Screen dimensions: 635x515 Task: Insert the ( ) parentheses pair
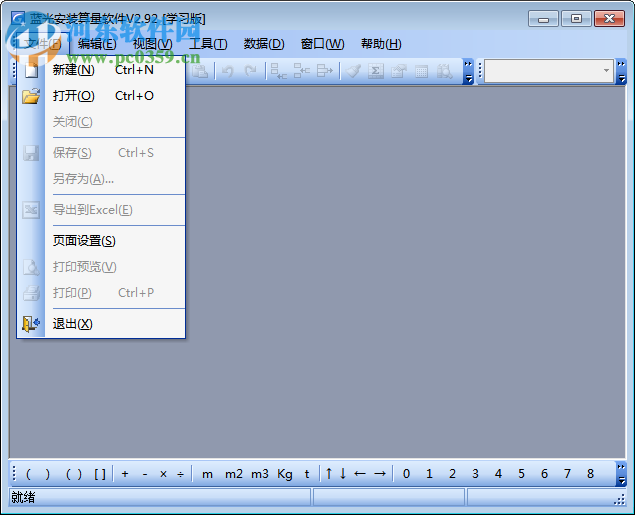[x=74, y=474]
